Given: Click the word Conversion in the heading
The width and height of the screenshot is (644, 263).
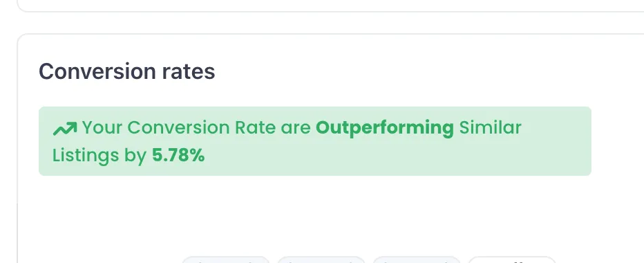Looking at the screenshot, I should click(x=97, y=71).
